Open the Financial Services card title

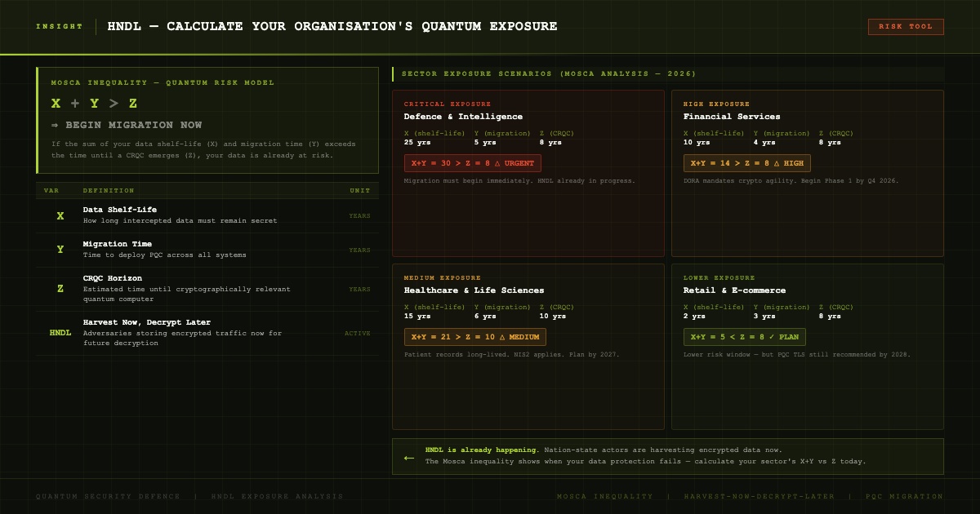click(x=732, y=117)
